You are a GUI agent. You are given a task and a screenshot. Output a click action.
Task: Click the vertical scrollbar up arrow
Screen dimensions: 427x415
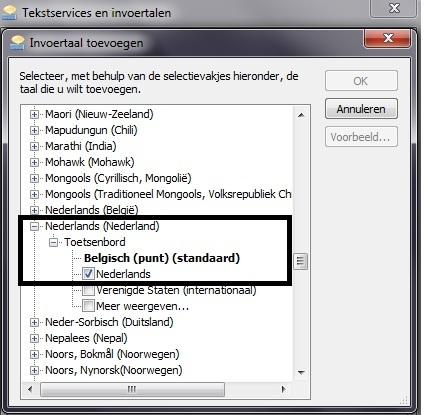click(x=301, y=115)
